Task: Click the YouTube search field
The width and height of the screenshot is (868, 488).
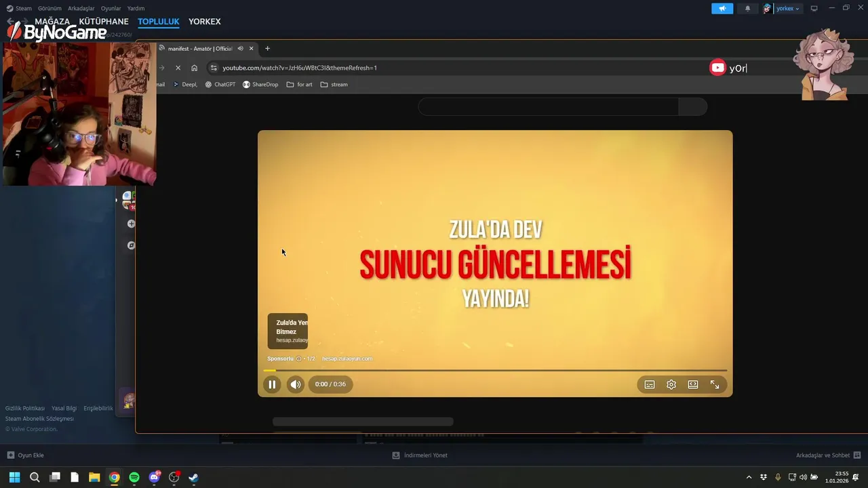Action: click(549, 107)
